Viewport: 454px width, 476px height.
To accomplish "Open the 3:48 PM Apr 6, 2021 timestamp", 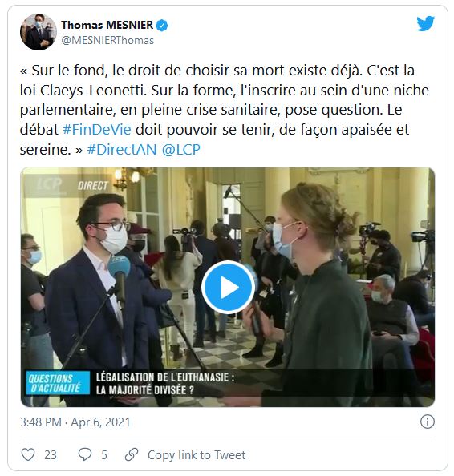I will click(75, 422).
